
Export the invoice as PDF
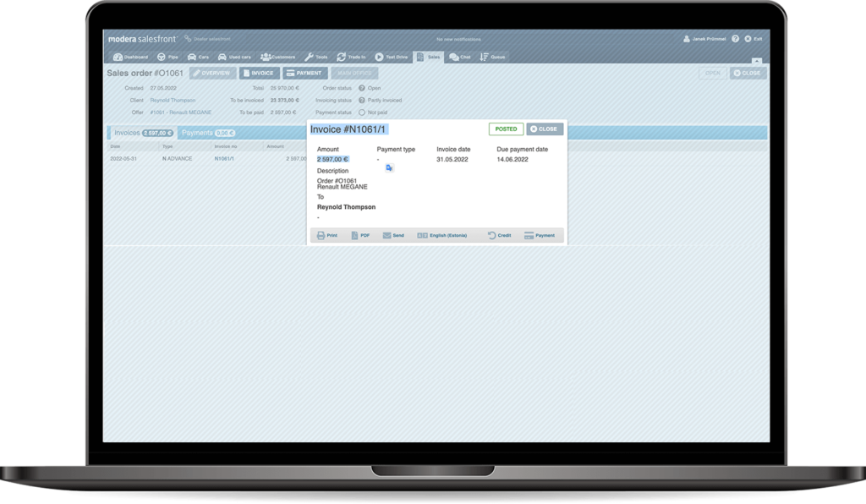pos(360,235)
